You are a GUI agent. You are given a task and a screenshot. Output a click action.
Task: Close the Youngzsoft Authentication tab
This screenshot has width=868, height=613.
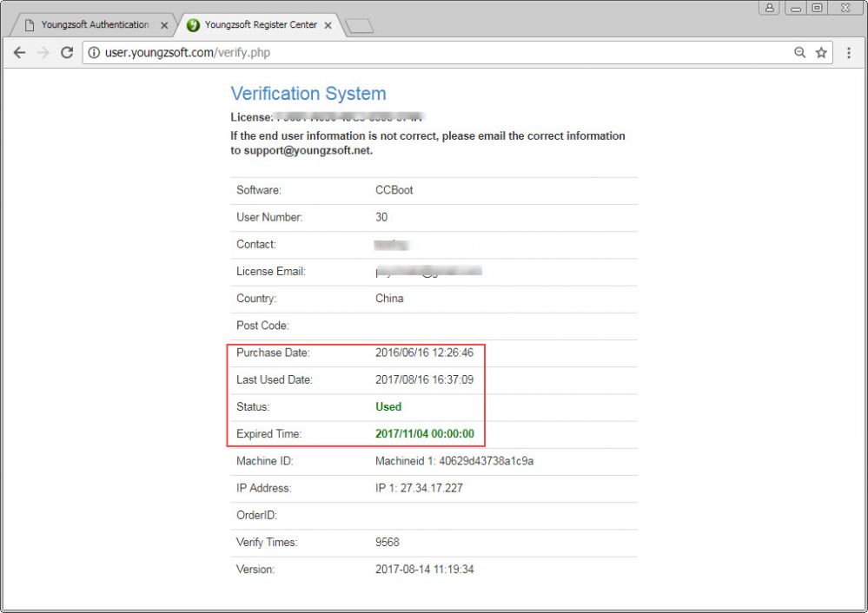pos(164,25)
